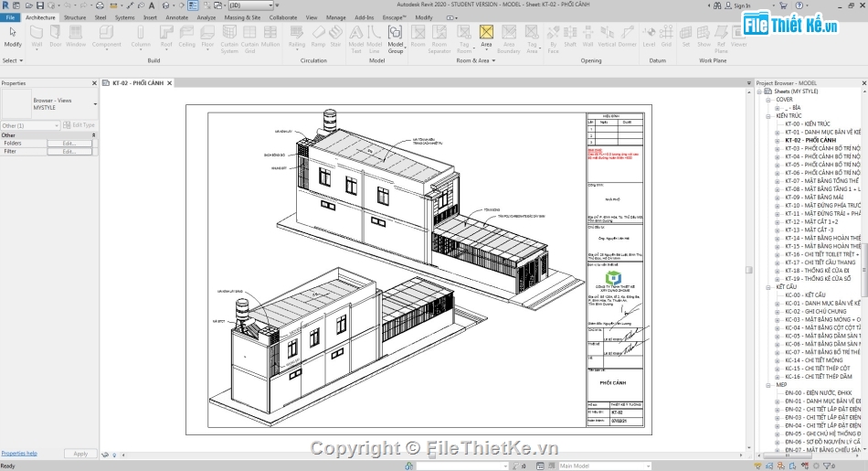Select the Model Line tool
The height and width of the screenshot is (471, 868).
point(375,38)
